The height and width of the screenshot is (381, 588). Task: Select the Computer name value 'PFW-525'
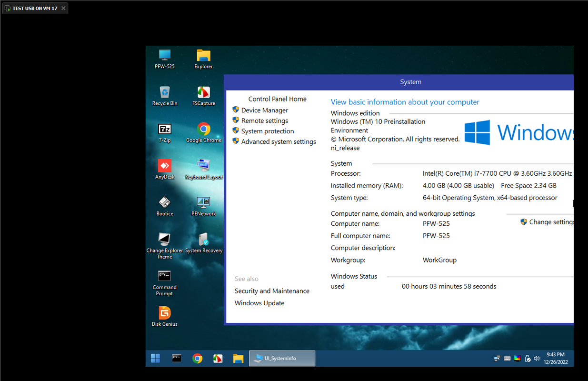click(436, 223)
